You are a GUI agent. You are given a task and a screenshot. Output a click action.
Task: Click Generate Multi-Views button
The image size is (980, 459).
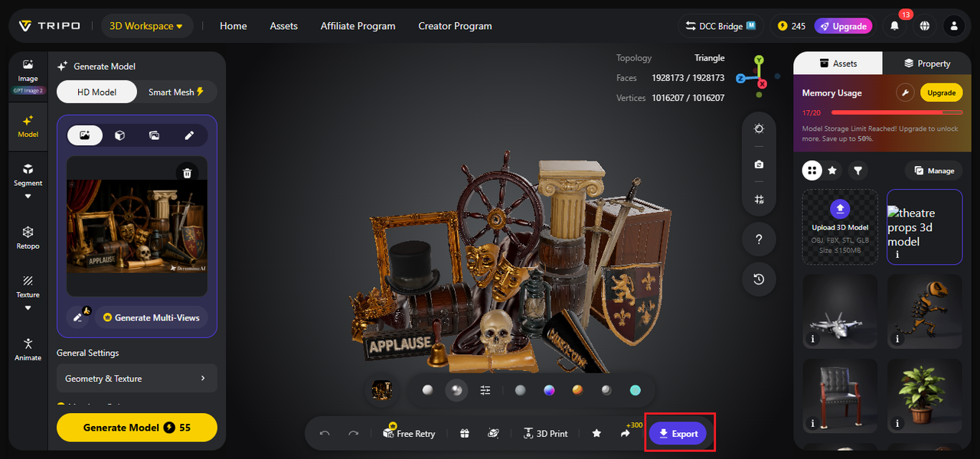click(151, 317)
